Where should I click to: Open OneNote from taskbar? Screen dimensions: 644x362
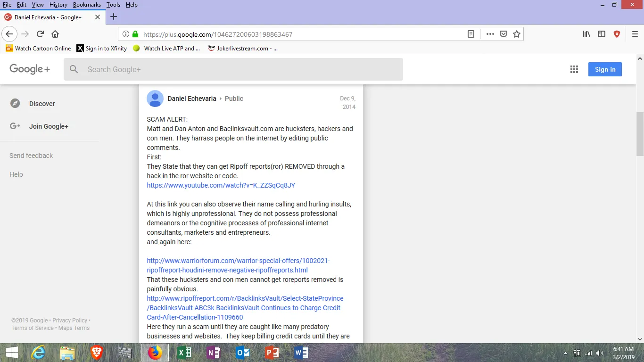click(214, 353)
